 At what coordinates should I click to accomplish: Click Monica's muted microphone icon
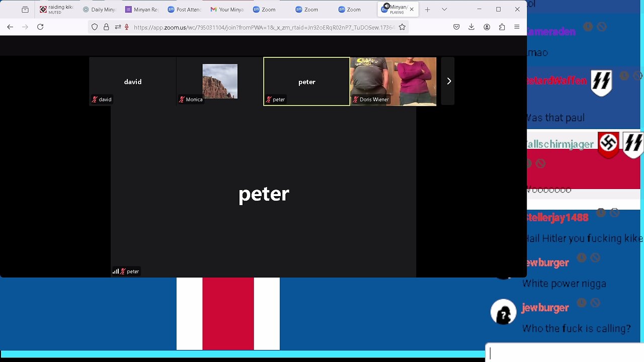coord(182,100)
